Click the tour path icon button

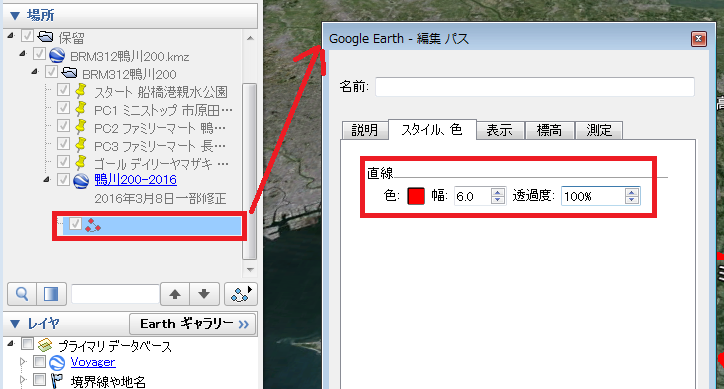click(241, 294)
